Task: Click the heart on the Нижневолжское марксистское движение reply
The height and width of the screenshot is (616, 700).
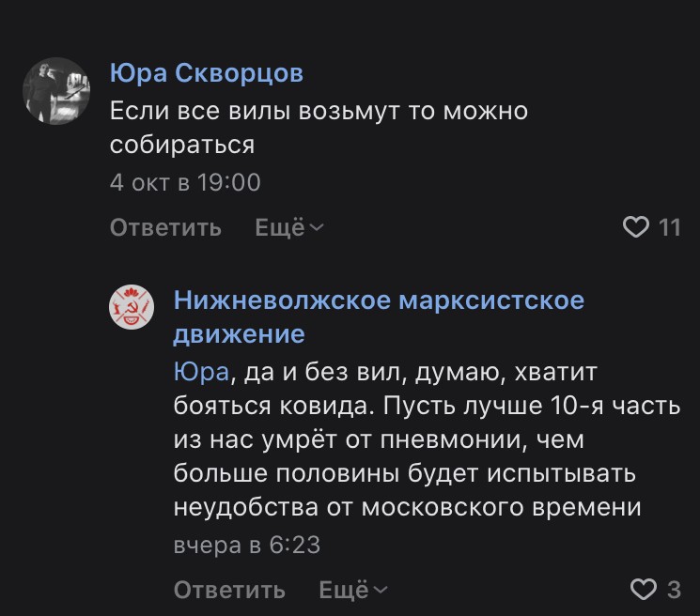Action: [643, 590]
